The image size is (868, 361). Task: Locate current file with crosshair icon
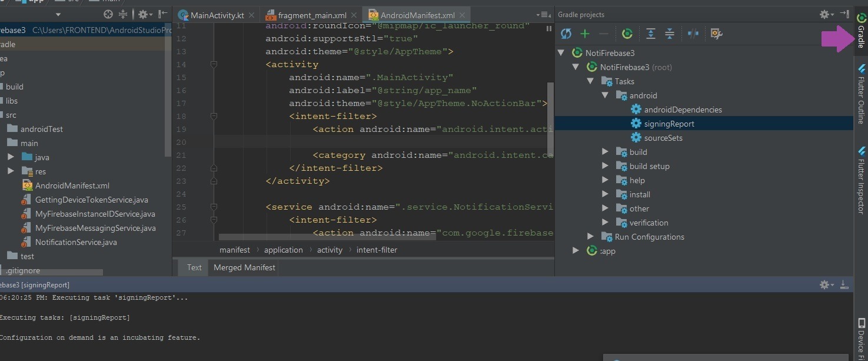108,14
